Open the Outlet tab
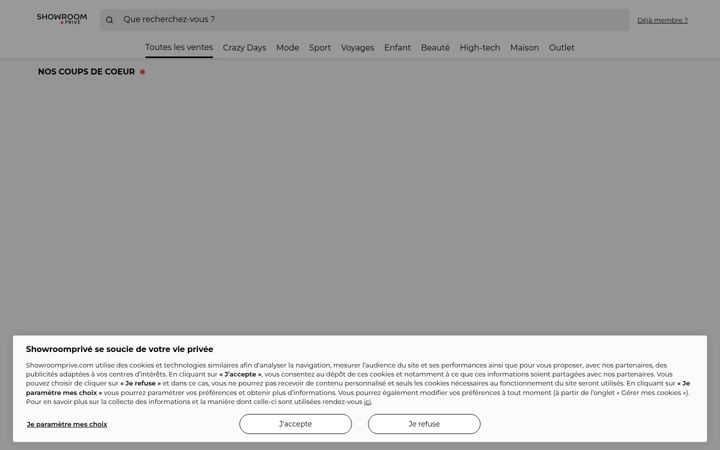 click(562, 48)
